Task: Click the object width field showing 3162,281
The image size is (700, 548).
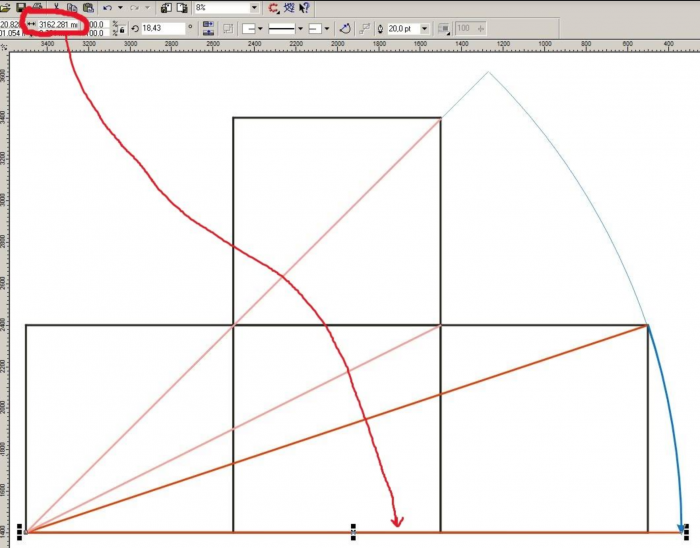Action: (x=57, y=24)
